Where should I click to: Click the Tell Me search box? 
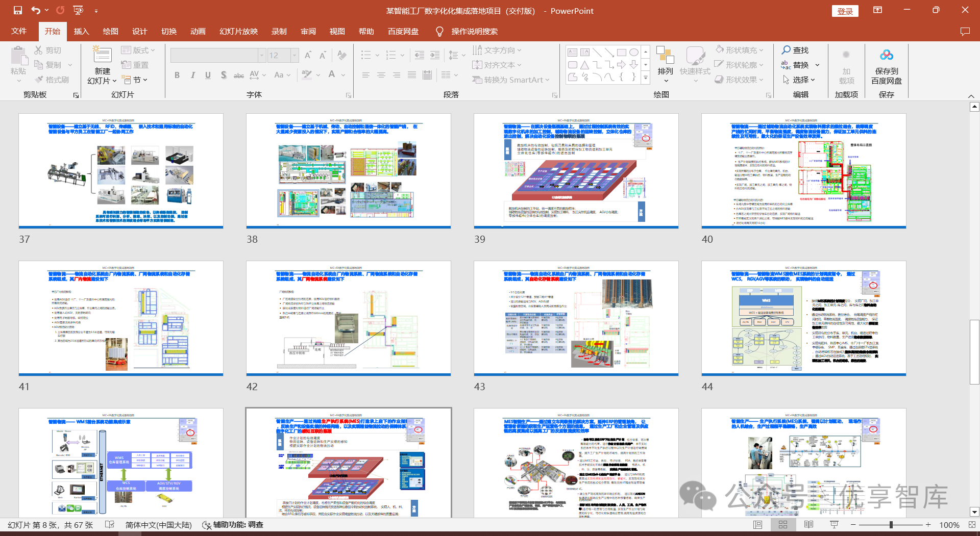[x=474, y=32]
